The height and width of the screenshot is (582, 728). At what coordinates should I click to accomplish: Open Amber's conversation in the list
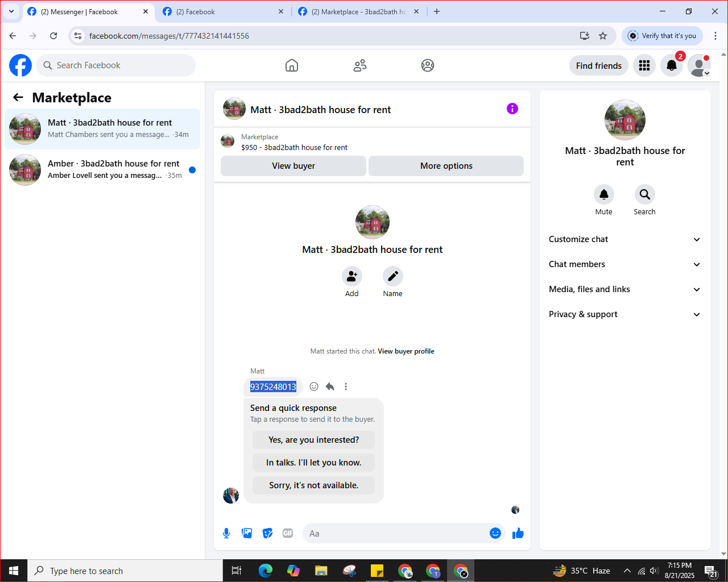click(102, 170)
